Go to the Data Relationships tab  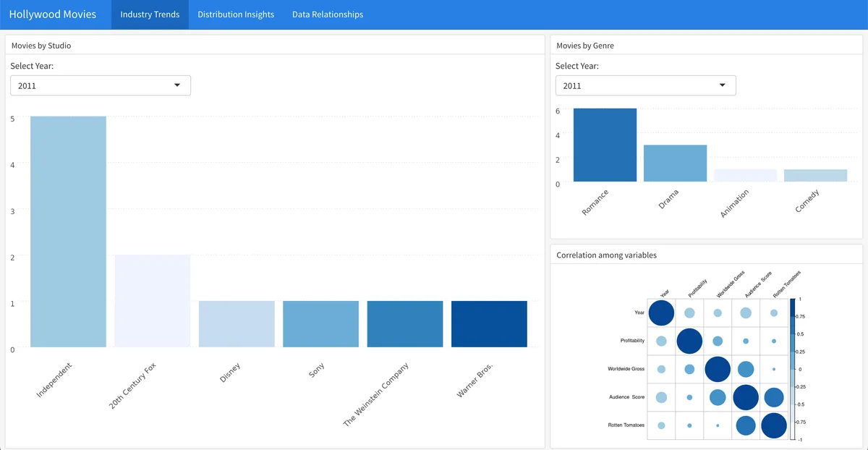328,14
